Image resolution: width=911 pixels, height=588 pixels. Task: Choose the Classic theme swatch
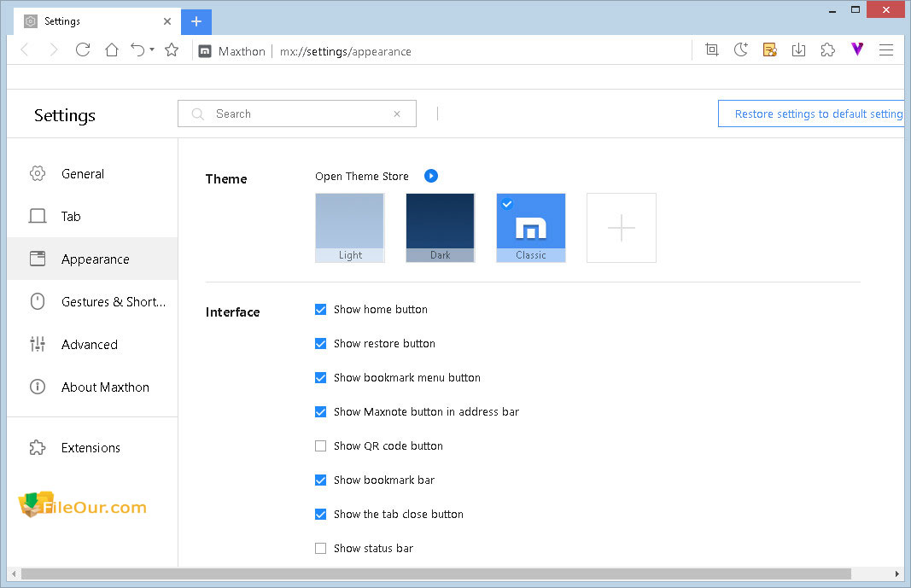531,228
